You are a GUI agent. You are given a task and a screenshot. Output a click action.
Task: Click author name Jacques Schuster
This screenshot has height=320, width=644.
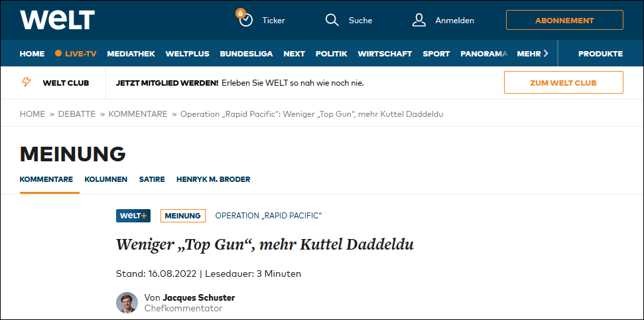pos(199,297)
